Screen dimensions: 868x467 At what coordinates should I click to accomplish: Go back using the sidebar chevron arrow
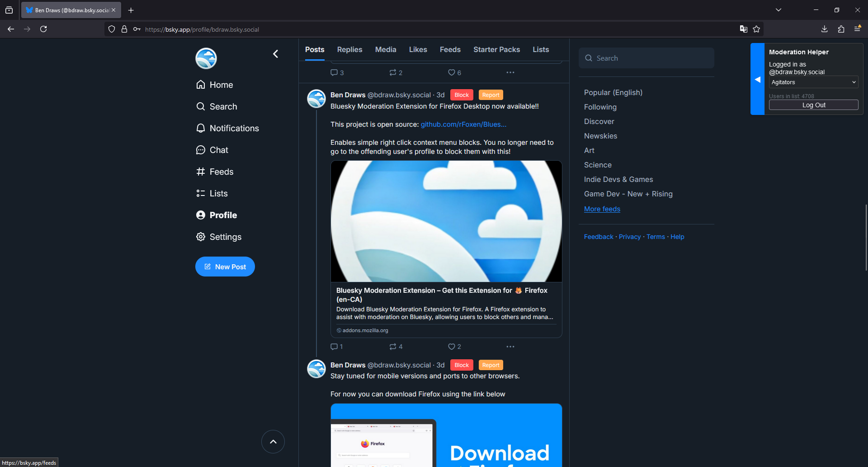pyautogui.click(x=275, y=54)
